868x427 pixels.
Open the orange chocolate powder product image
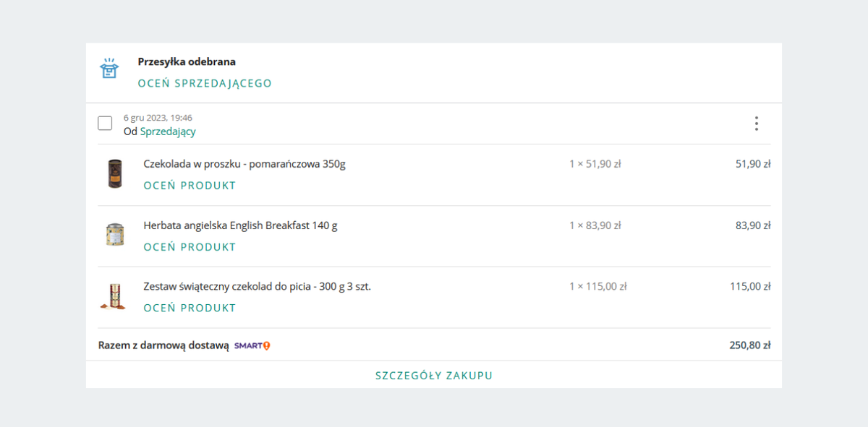coord(114,174)
